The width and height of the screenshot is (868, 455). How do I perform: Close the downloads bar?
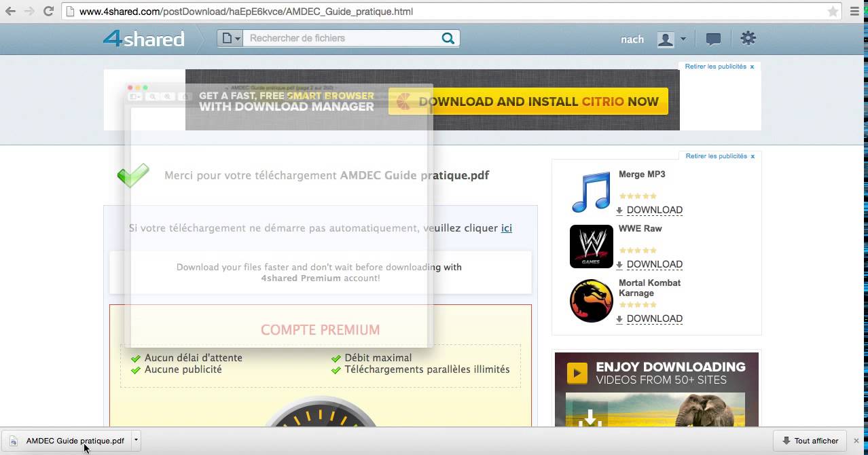pyautogui.click(x=856, y=441)
